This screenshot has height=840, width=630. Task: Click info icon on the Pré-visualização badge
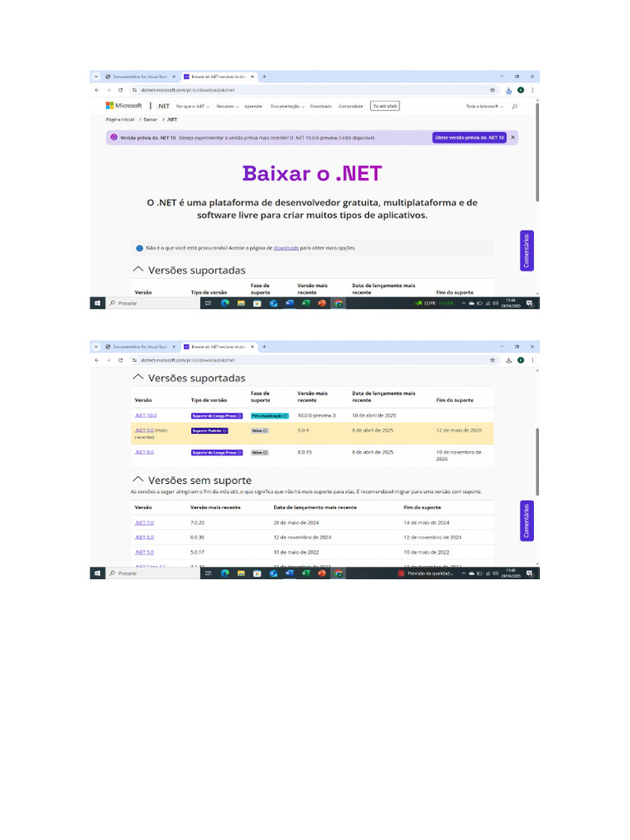click(x=285, y=416)
